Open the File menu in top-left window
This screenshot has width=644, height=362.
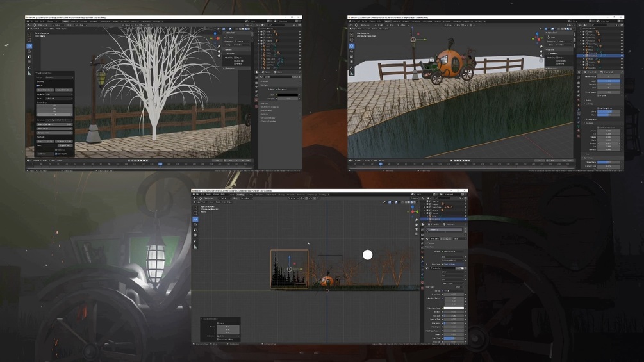tap(31, 21)
